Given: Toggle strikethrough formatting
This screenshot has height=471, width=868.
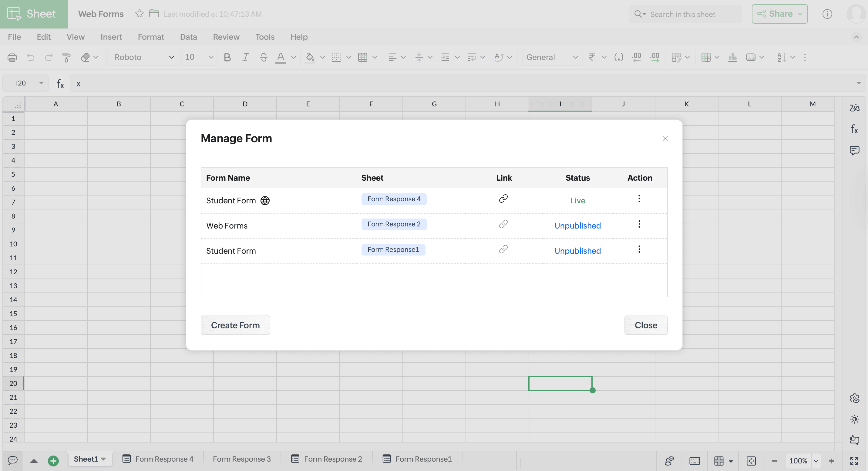Looking at the screenshot, I should (264, 58).
